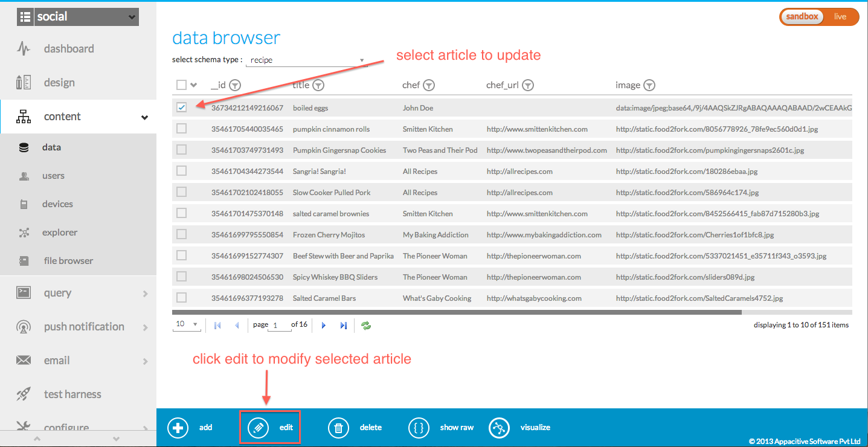Go to the next page arrow

pyautogui.click(x=324, y=326)
